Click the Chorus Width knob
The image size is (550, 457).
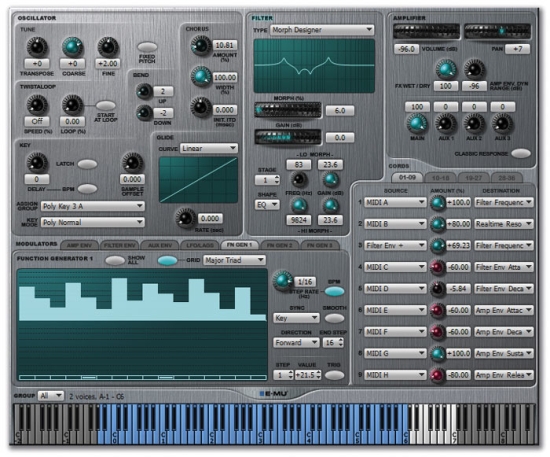(201, 76)
